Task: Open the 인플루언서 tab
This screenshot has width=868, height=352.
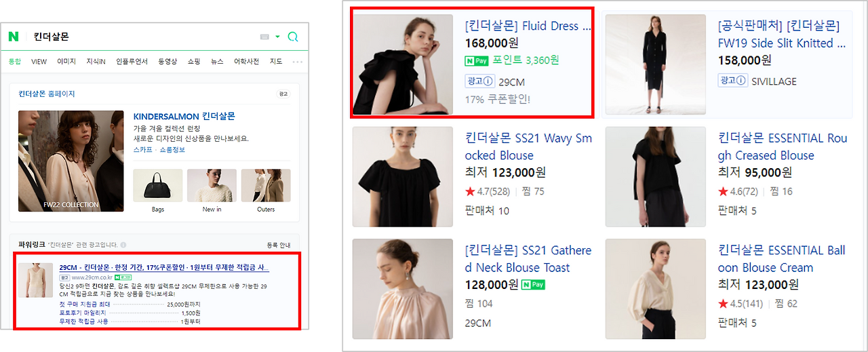Action: point(132,62)
